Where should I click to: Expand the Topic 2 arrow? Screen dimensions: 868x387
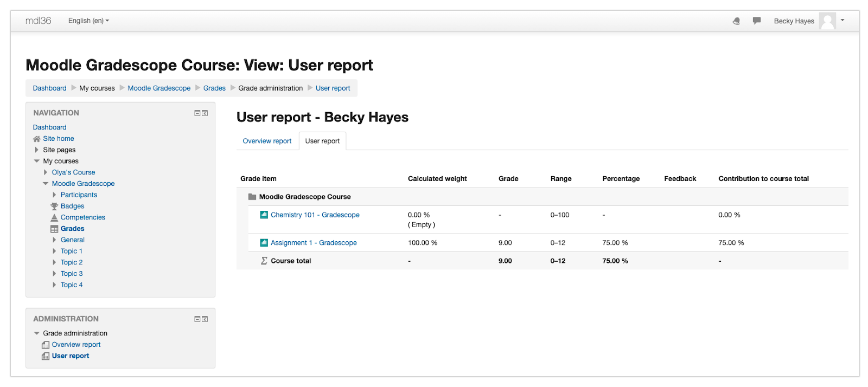[x=54, y=262]
